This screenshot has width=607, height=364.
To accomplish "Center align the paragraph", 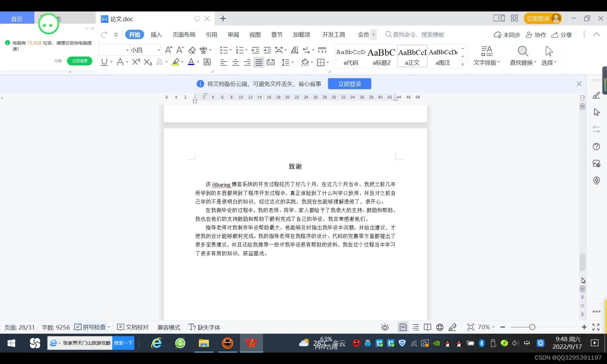I will point(235,62).
